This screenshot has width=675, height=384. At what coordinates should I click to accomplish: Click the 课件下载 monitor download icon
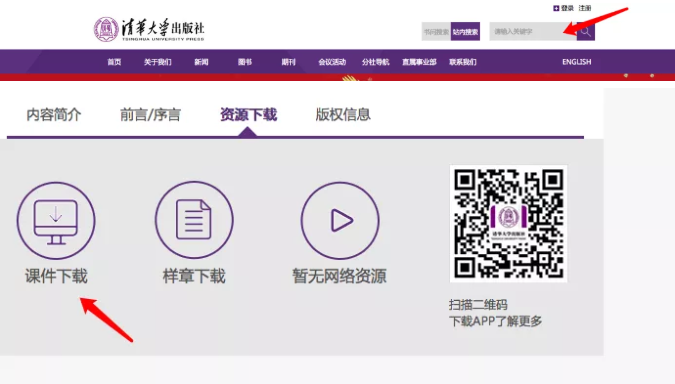(56, 220)
